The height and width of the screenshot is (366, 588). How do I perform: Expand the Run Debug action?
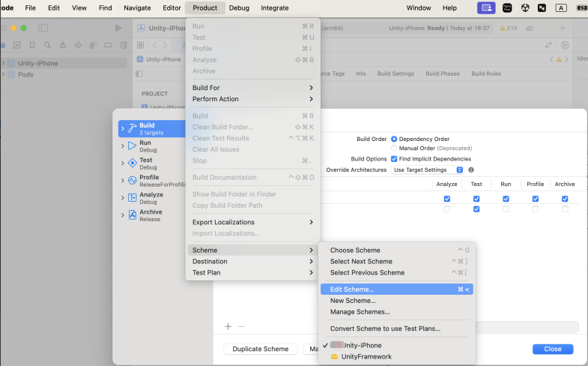(123, 146)
